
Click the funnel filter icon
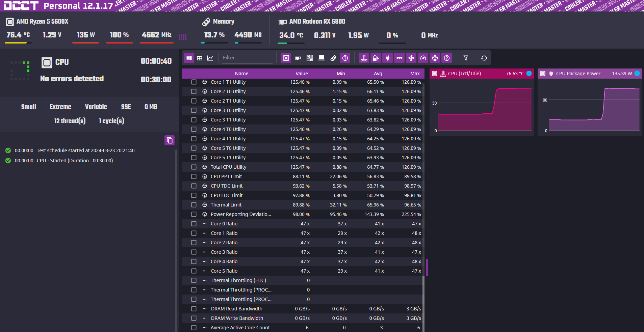click(466, 58)
